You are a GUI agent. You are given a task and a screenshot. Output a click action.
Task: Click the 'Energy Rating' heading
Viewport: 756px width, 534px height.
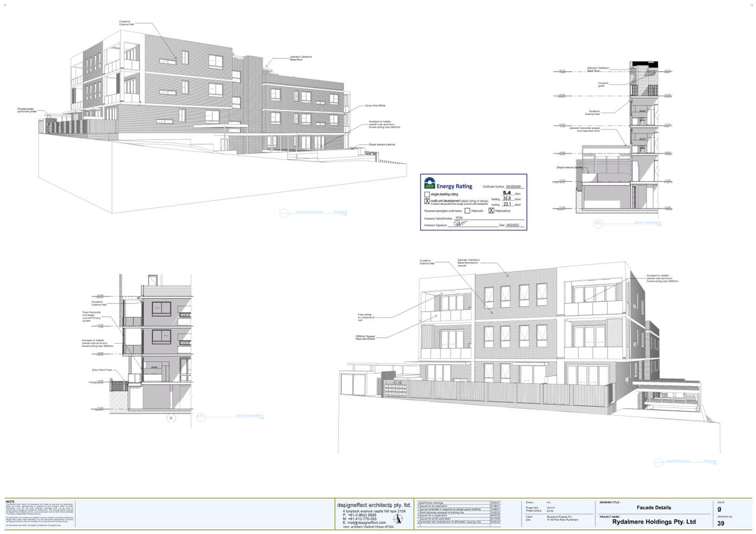(x=454, y=186)
